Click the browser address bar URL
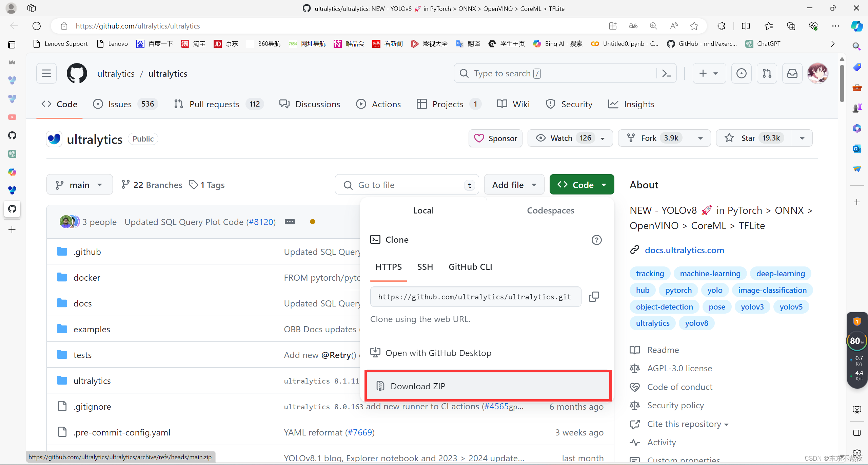Screen dimensions: 868x465 [x=138, y=26]
